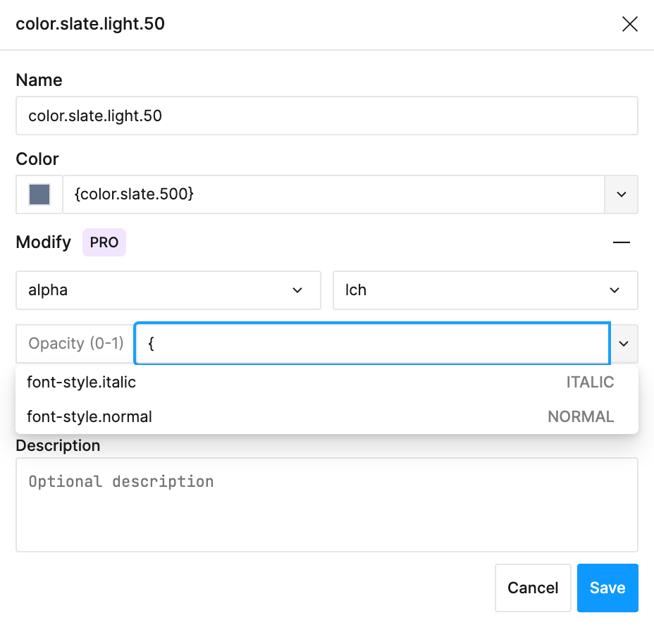Open the chevron on the value reference field
Screen dimensions: 654x644
point(623,343)
